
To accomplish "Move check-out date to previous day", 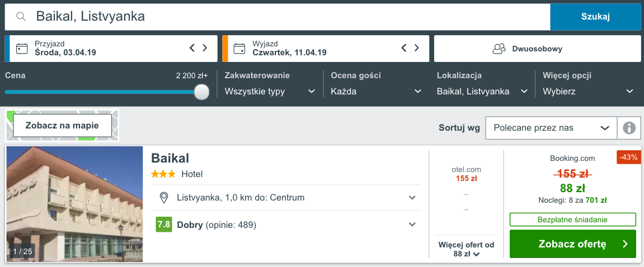I will coord(404,48).
